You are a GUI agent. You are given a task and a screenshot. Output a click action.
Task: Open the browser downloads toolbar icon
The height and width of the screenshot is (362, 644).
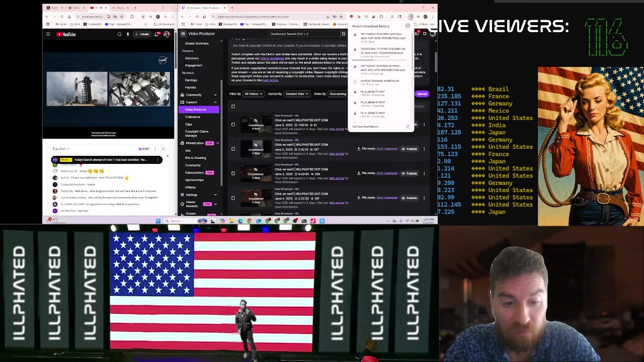pos(411,17)
